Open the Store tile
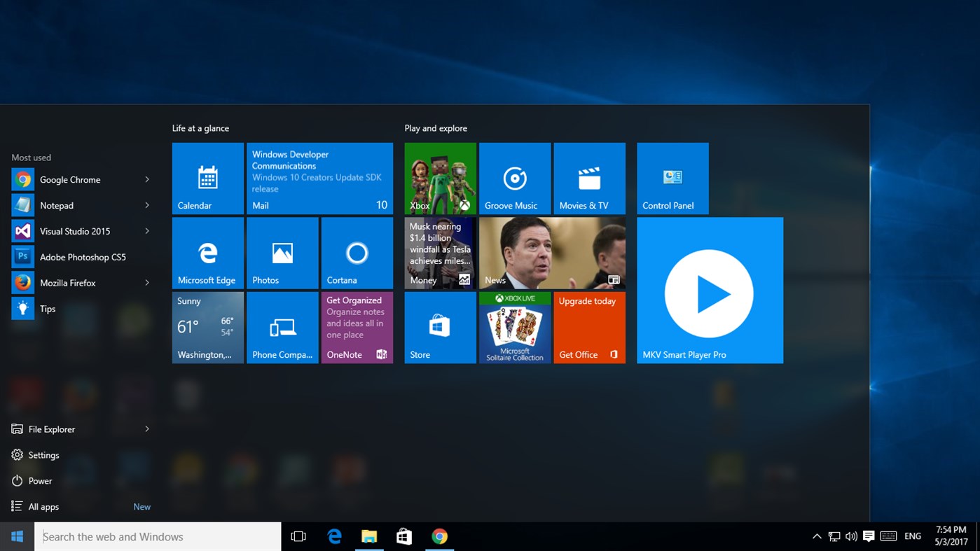 pyautogui.click(x=439, y=327)
